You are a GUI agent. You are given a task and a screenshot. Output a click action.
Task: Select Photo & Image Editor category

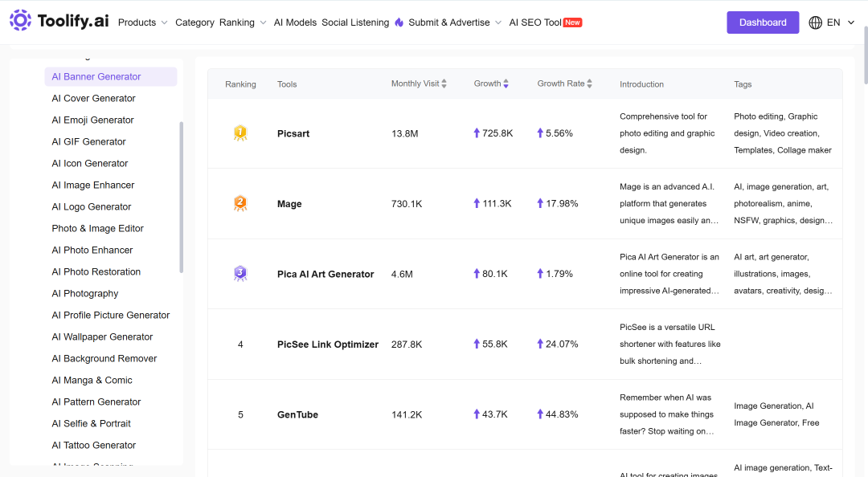tap(97, 229)
